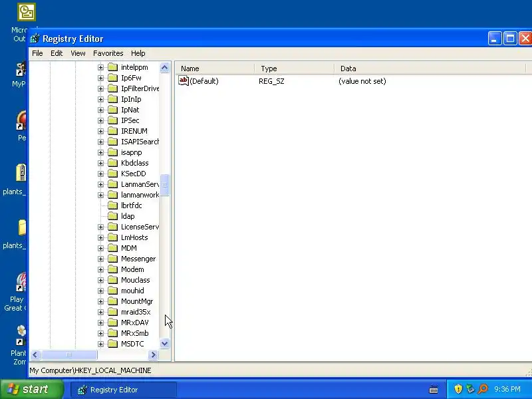532x399 pixels.
Task: Click the Registry Editor taskbar button
Action: (124, 390)
